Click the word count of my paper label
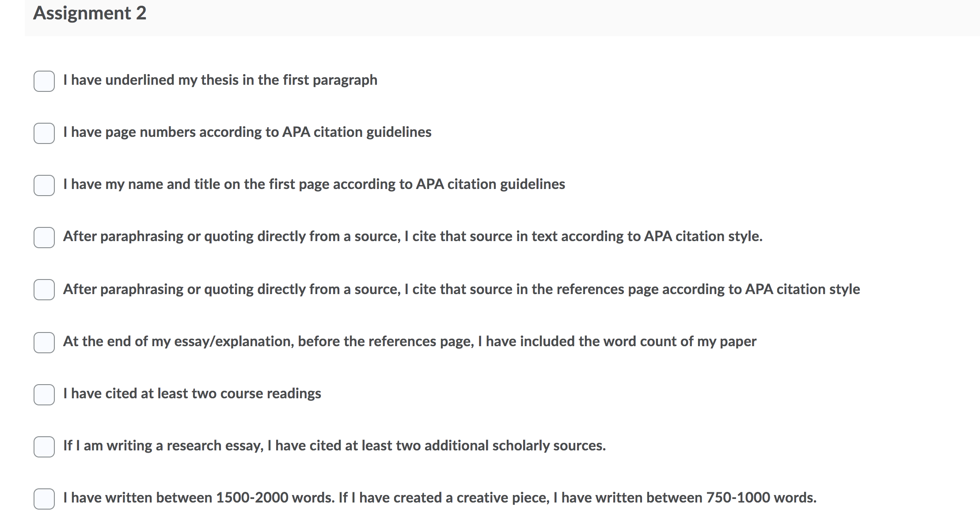Image resolution: width=980 pixels, height=529 pixels. tap(410, 342)
